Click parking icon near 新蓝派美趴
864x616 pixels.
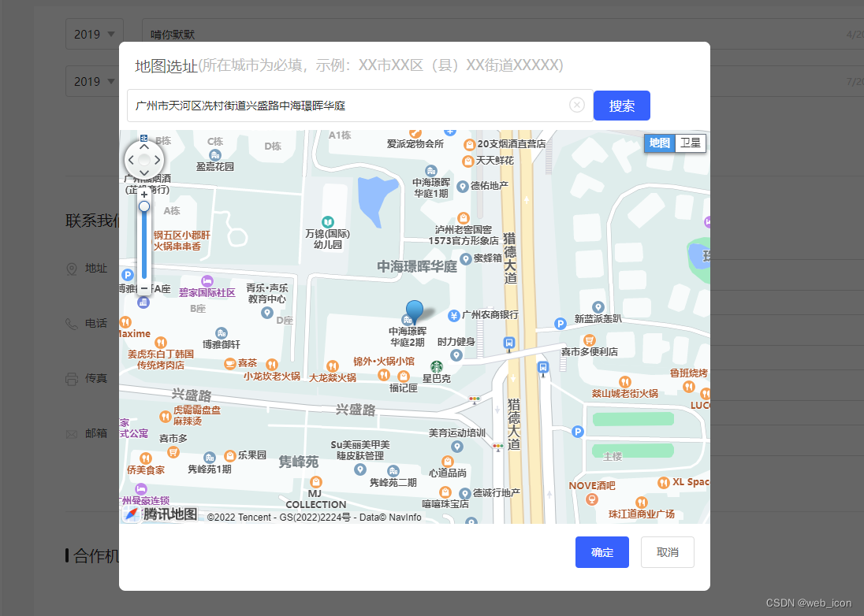coord(560,324)
